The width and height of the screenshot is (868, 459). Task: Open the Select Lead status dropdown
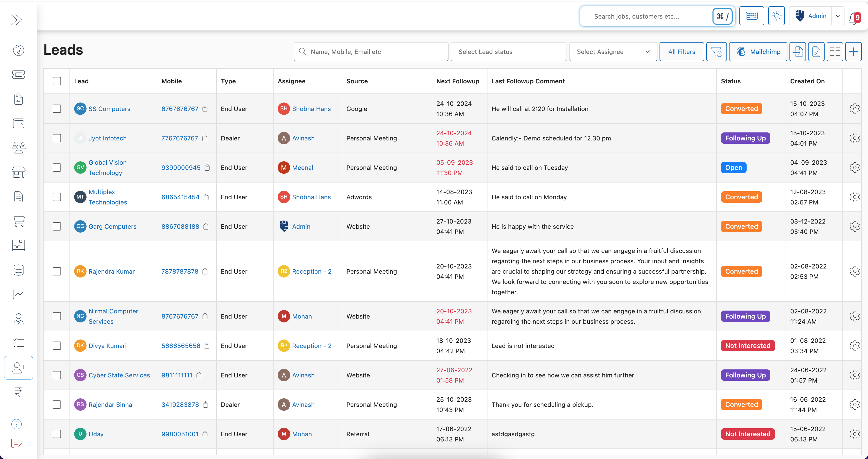coord(508,52)
